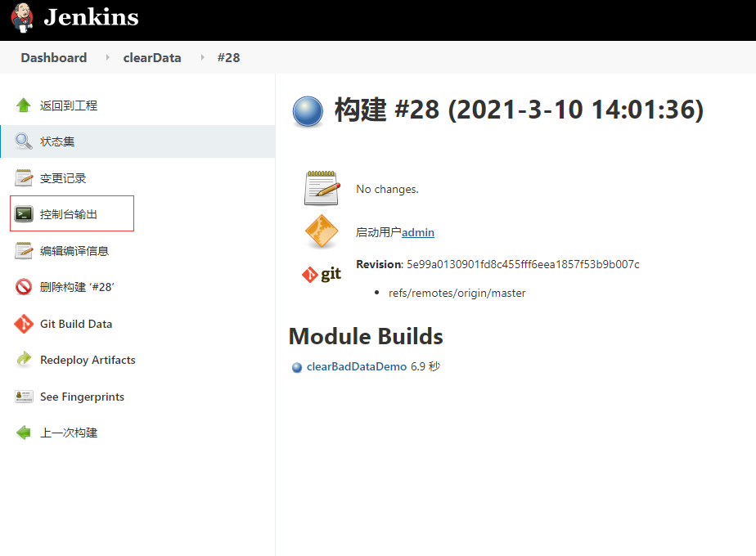Click the notepad icon beside 编辑编译信息
The image size is (756, 556).
point(24,250)
